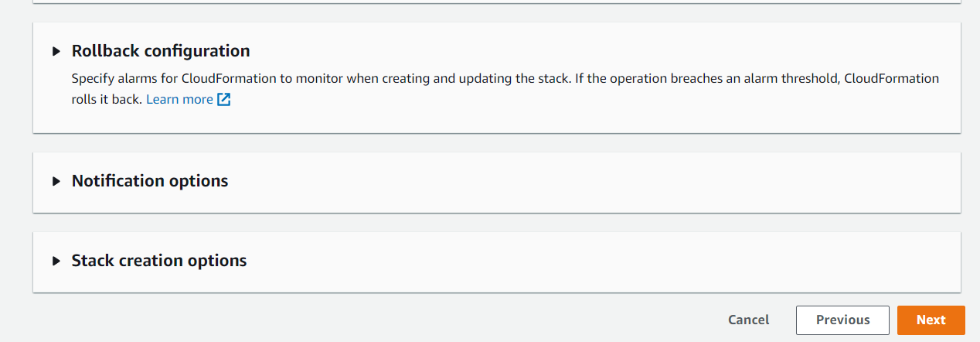Expand the Stack creation options disclosure triangle
The width and height of the screenshot is (980, 342).
click(x=56, y=261)
